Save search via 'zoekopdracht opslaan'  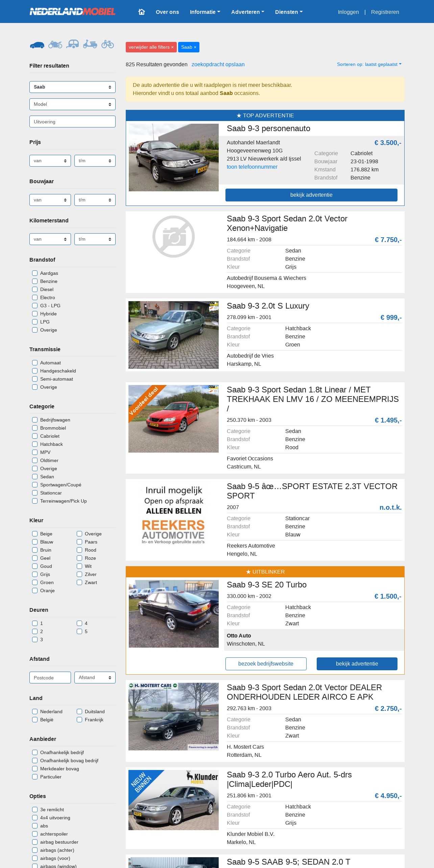(x=218, y=65)
